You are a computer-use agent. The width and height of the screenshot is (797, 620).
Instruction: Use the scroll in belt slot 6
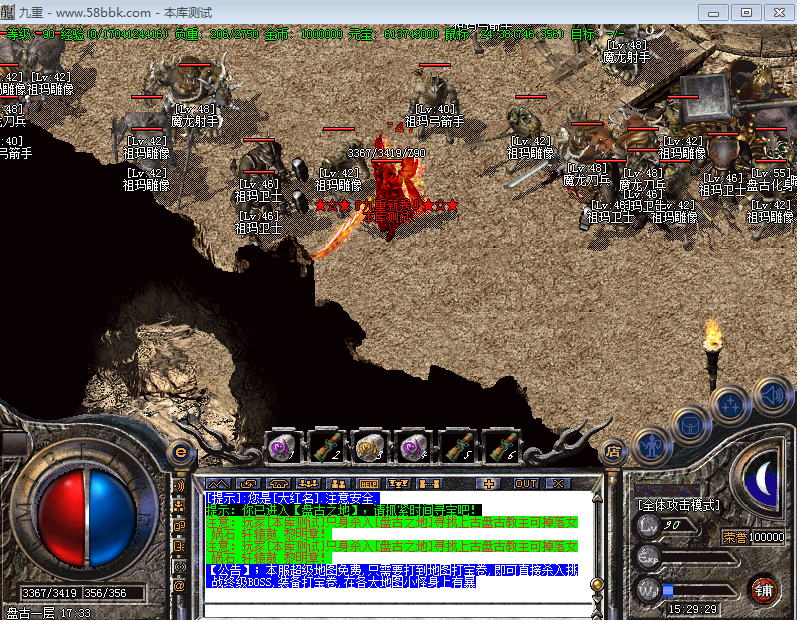tap(501, 448)
